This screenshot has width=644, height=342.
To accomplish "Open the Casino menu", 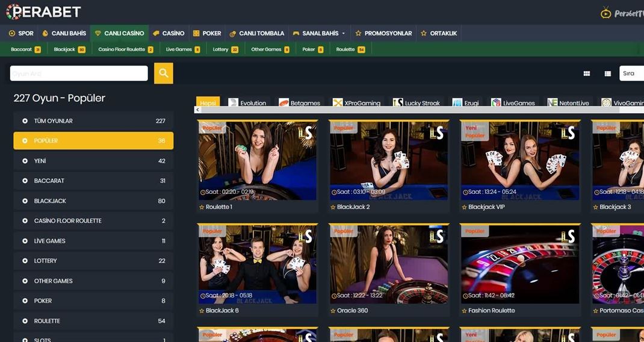I will click(169, 33).
